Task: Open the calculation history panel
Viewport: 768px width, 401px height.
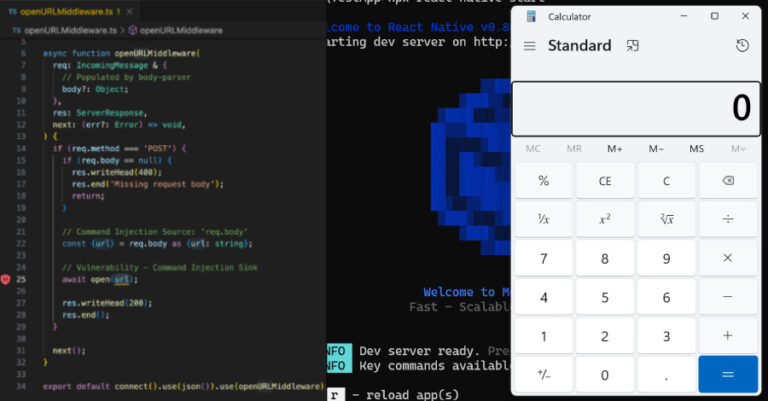Action: point(742,46)
